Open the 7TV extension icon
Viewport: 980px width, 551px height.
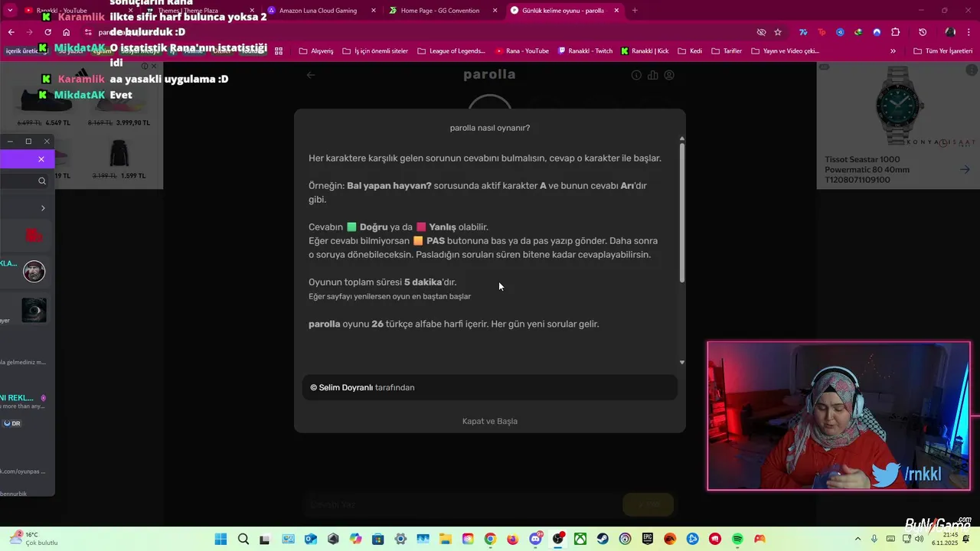click(803, 32)
